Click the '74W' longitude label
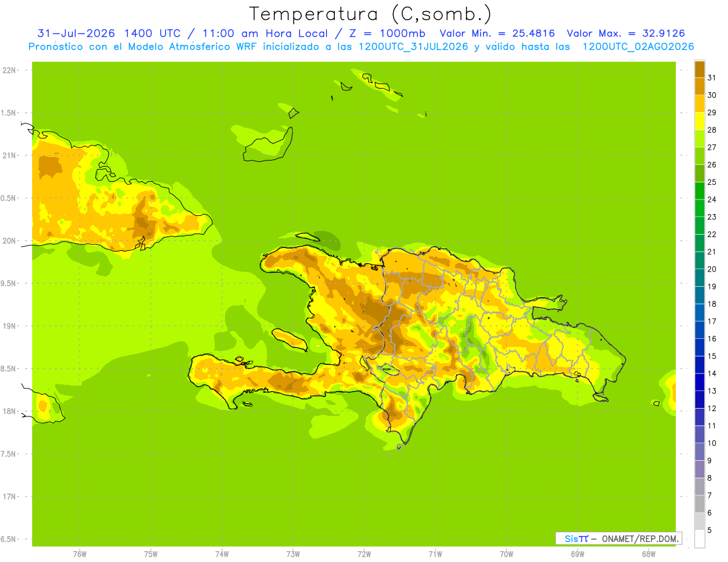Viewport: 728px width, 562px height. coord(221,554)
